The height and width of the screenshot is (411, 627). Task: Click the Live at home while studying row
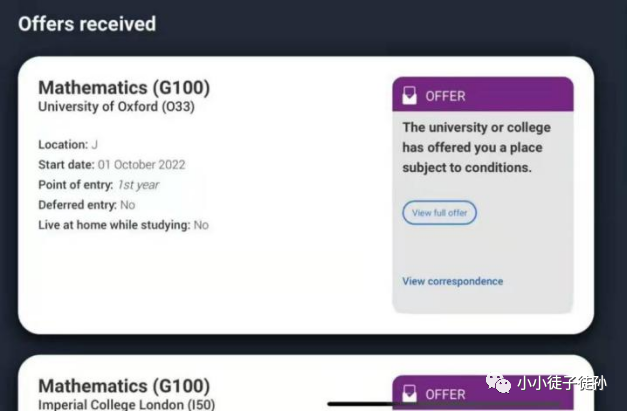123,225
